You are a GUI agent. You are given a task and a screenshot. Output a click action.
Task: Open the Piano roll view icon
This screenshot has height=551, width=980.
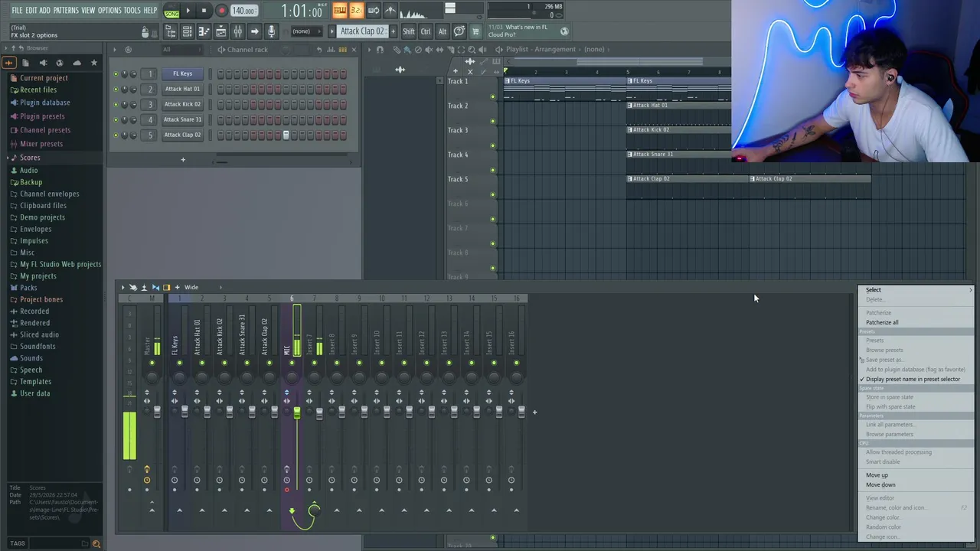click(x=204, y=31)
